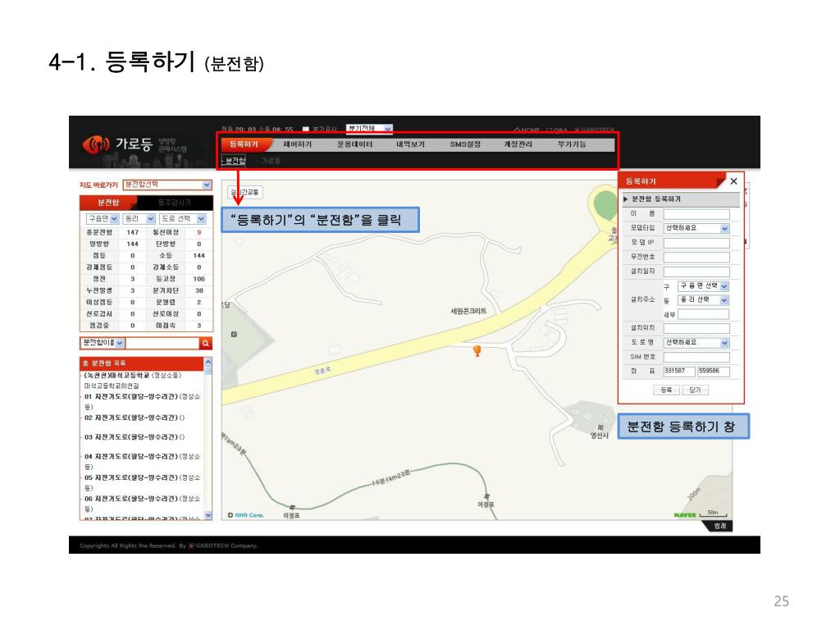Screen dimensions: 840x630
Task: Click the 무전번호 input field
Action: tap(696, 257)
